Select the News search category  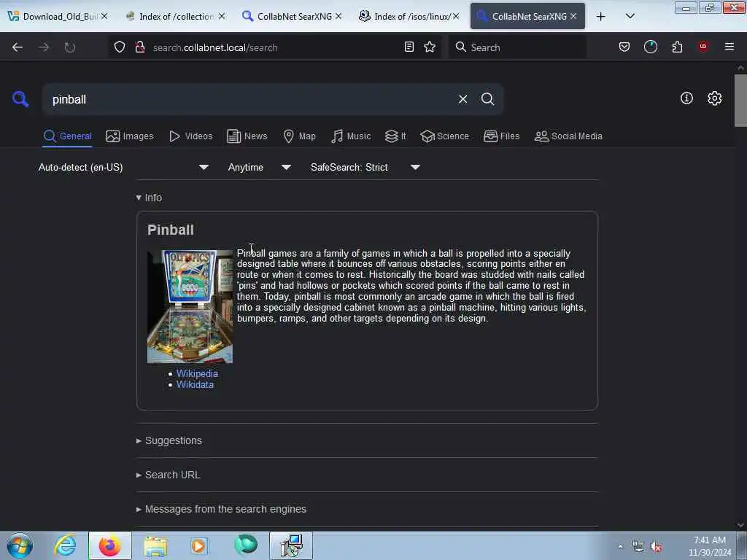[x=247, y=136]
